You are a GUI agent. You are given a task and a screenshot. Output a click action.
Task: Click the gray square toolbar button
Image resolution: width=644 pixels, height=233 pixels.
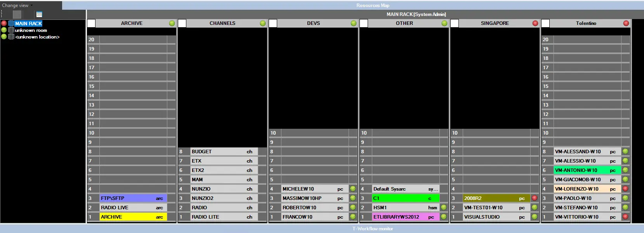tap(17, 14)
